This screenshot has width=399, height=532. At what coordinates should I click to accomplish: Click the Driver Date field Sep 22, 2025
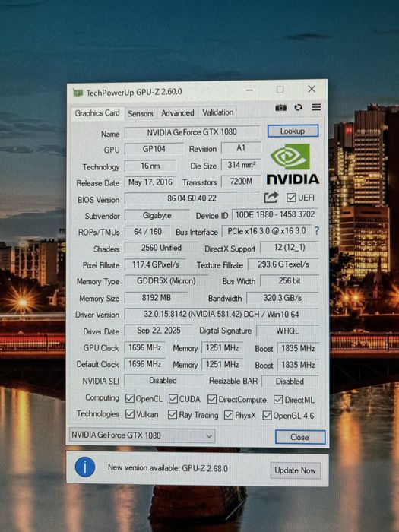pyautogui.click(x=159, y=331)
